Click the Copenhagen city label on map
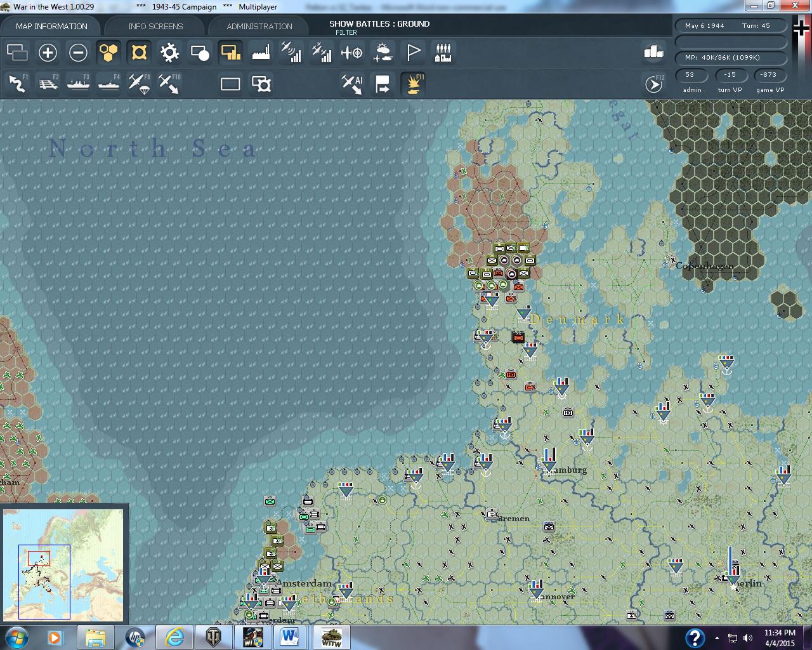This screenshot has width=812, height=650. (705, 266)
